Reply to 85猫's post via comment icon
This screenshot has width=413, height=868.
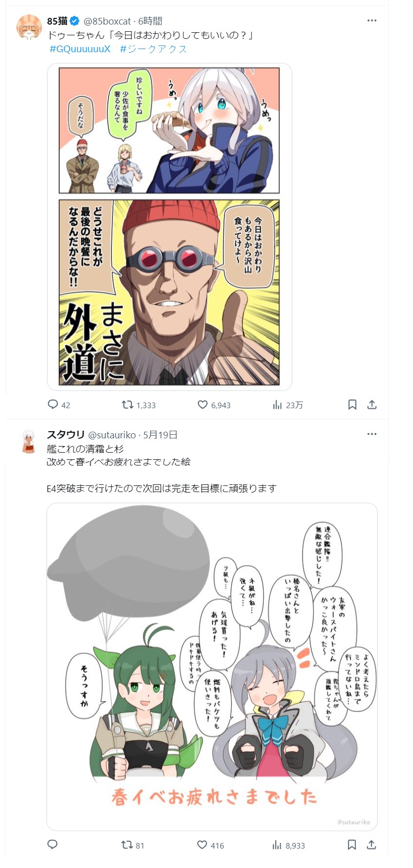pos(53,405)
